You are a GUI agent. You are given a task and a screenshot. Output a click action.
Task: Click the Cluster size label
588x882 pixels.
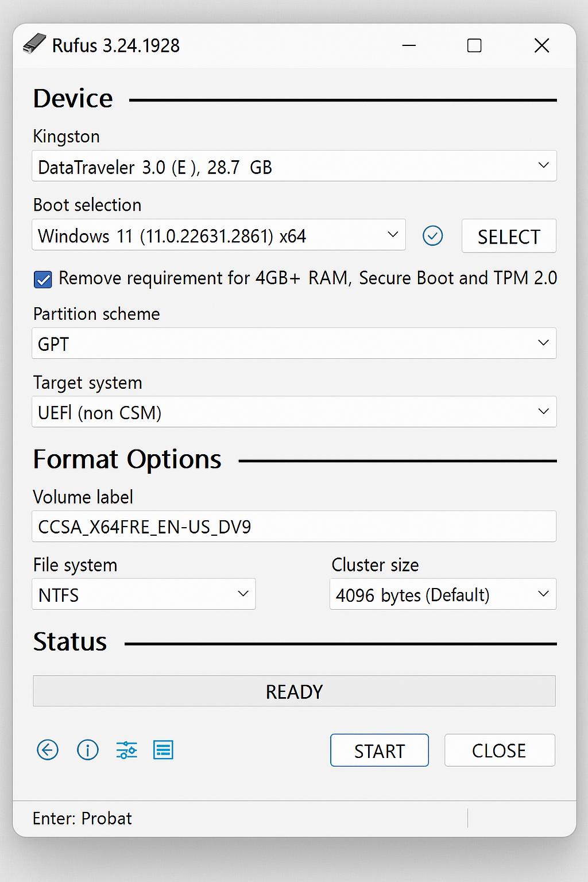click(x=376, y=565)
